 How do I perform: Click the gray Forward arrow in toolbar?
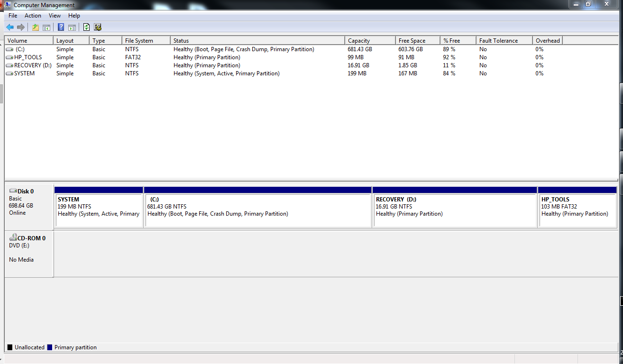tap(21, 27)
